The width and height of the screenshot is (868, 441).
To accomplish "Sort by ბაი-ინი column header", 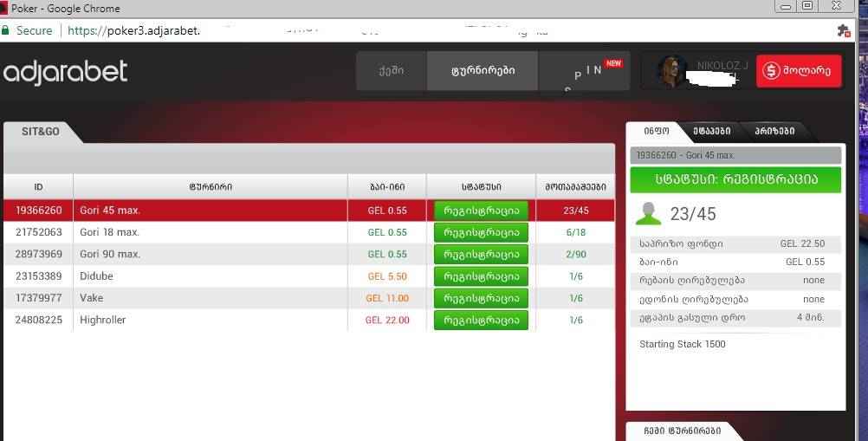I will 387,187.
